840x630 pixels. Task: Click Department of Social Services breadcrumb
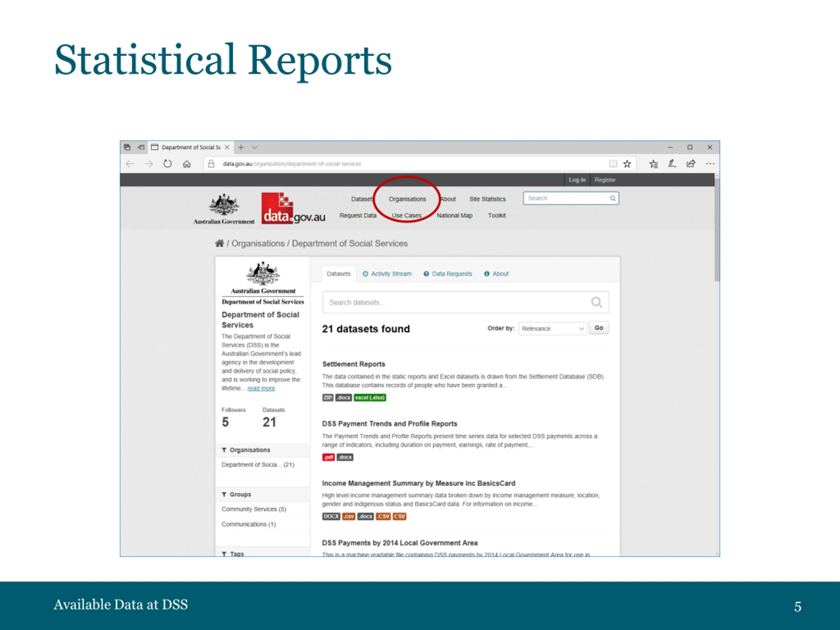pyautogui.click(x=350, y=243)
